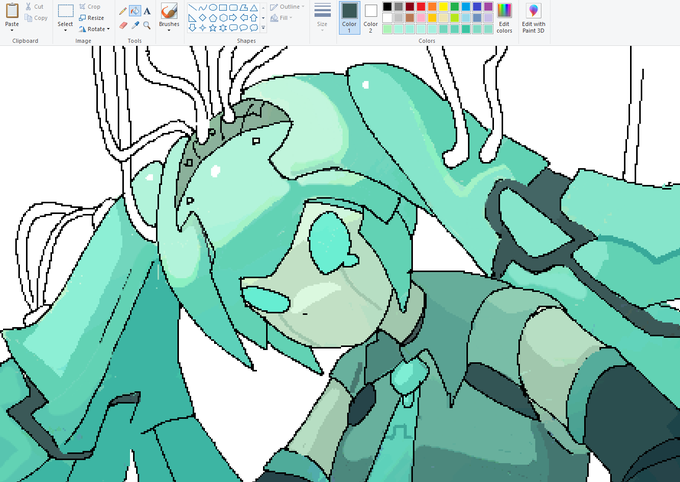The width and height of the screenshot is (680, 482).
Task: Choose the Right arrow shape
Action: tap(233, 18)
